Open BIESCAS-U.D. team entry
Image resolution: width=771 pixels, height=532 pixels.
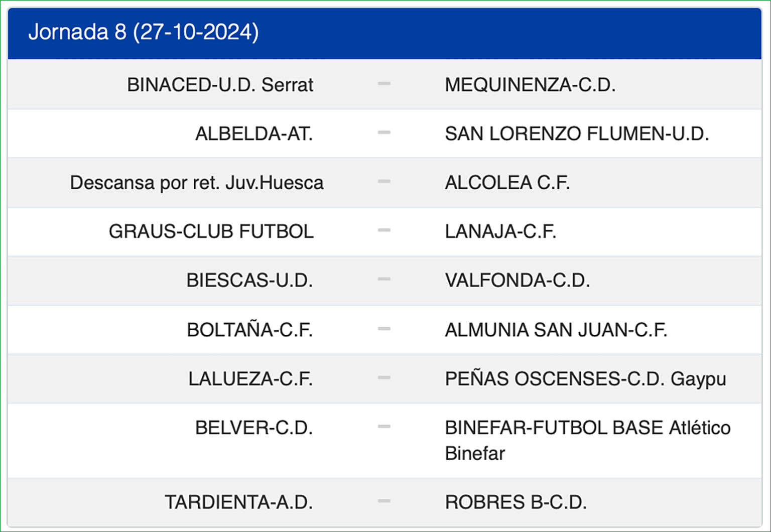tap(249, 280)
